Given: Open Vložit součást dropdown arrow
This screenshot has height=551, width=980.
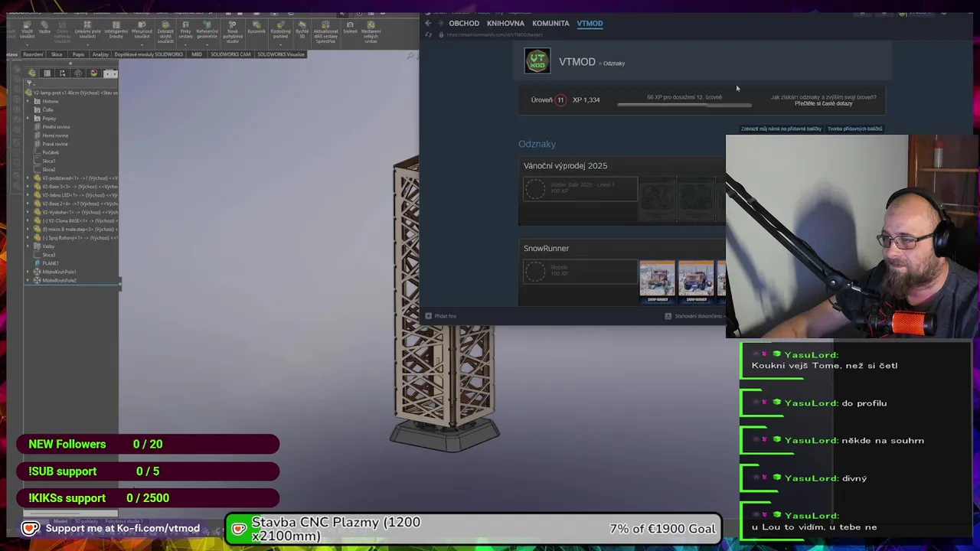Looking at the screenshot, I should [28, 45].
